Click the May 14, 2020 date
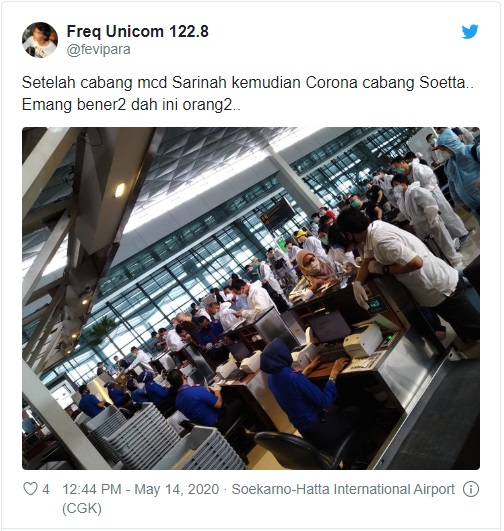The width and height of the screenshot is (504, 531). click(x=177, y=489)
